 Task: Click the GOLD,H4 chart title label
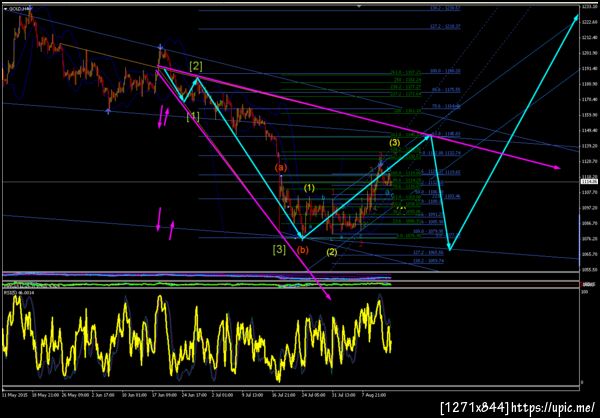[x=18, y=8]
